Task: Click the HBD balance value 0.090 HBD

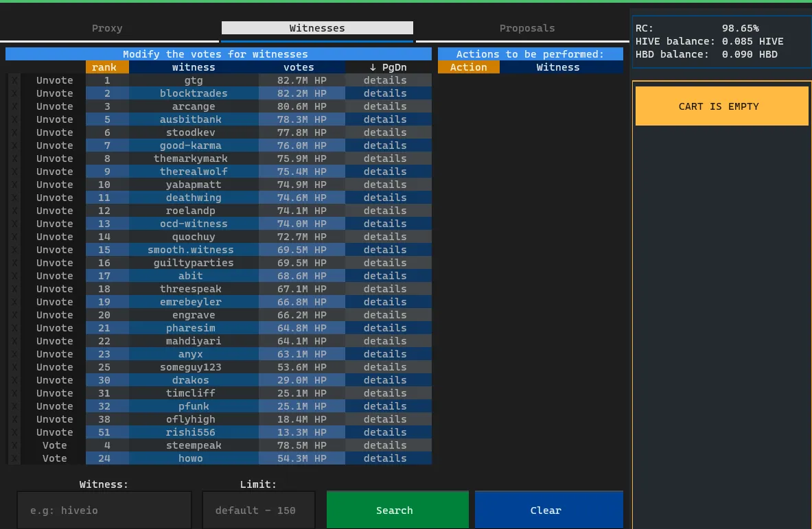Action: (750, 54)
